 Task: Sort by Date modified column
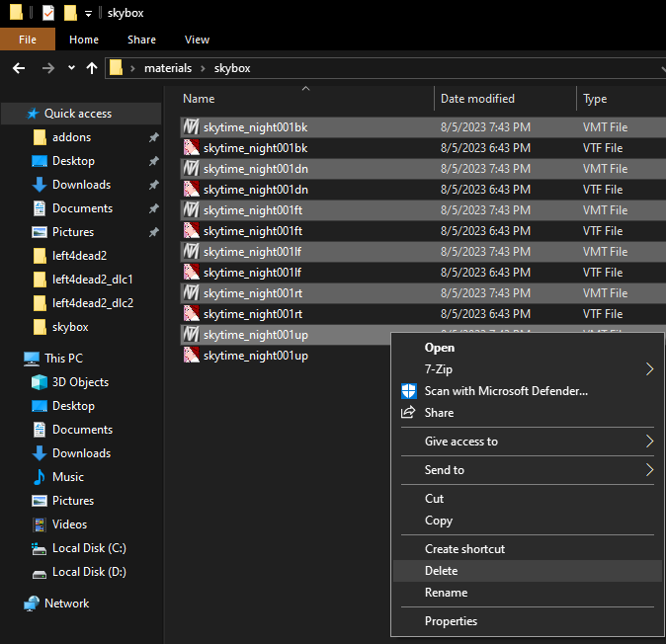(x=477, y=99)
